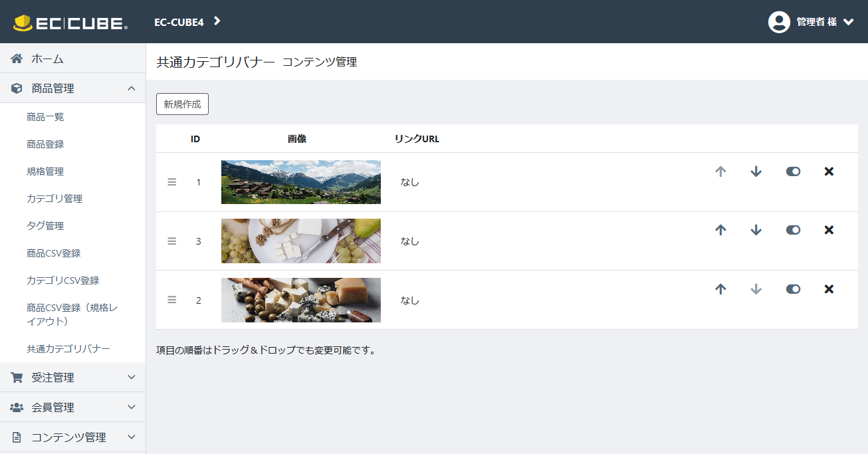Click the 共通カテゴリバナー page title
Screen dimensions: 868x454
click(215, 62)
